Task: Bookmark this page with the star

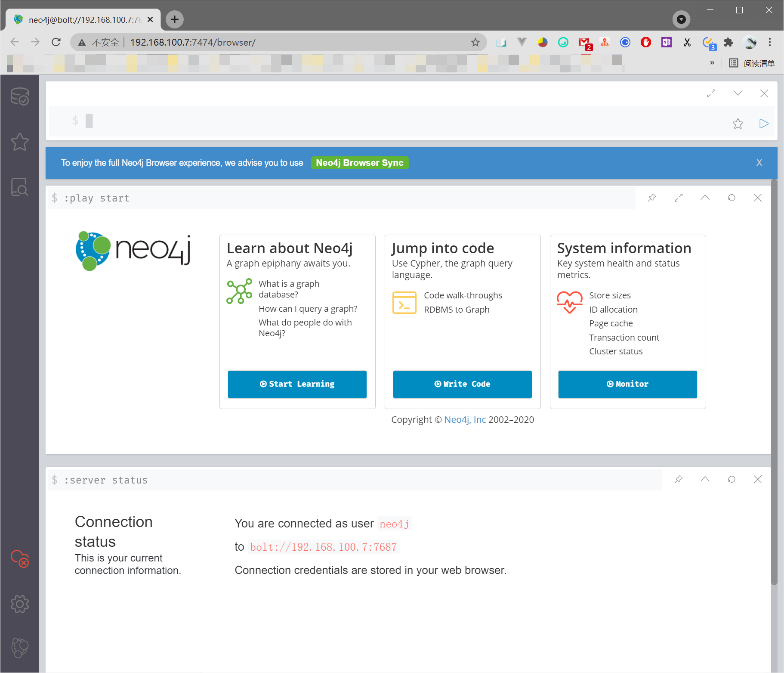Action: 475,42
